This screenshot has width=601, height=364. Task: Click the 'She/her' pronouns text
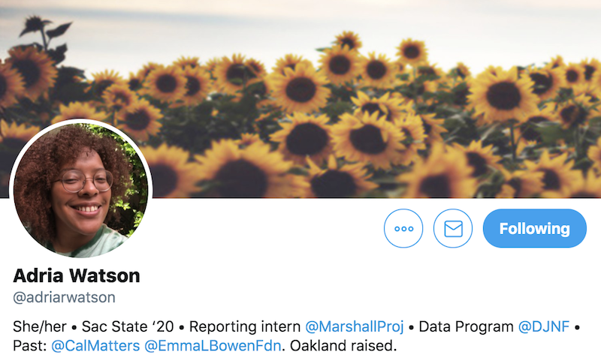tap(40, 326)
